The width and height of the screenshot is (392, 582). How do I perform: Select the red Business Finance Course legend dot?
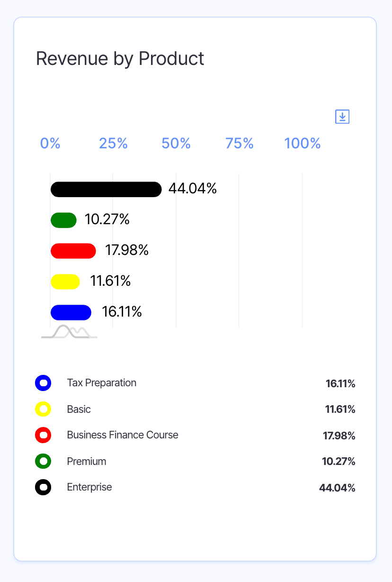(43, 435)
